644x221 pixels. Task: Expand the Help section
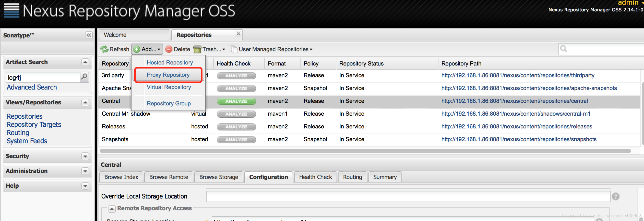coord(85,186)
